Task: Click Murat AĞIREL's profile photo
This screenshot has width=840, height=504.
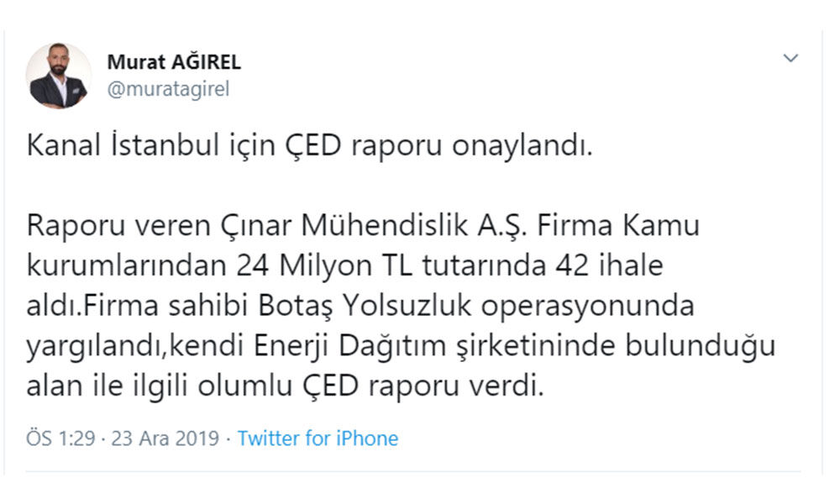Action: click(59, 76)
